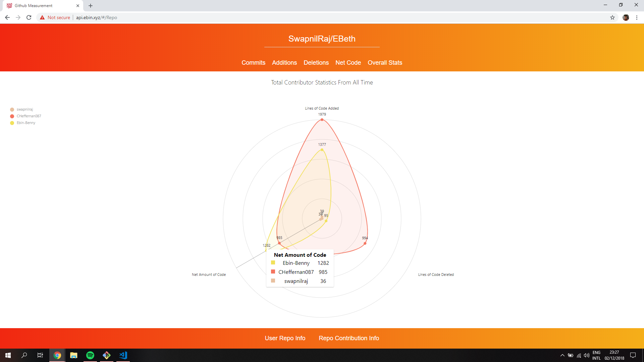Open Visual Studio Code from taskbar
The height and width of the screenshot is (362, 644).
click(123, 355)
